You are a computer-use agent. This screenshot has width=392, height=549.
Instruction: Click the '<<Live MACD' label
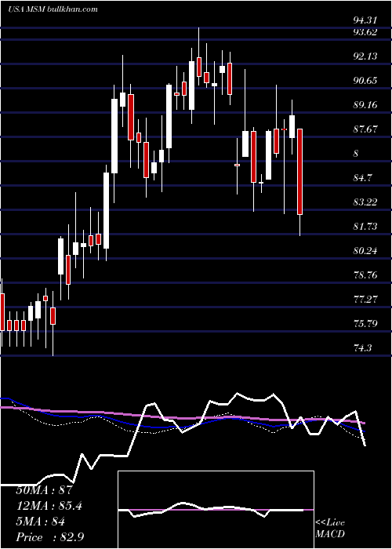330,529
